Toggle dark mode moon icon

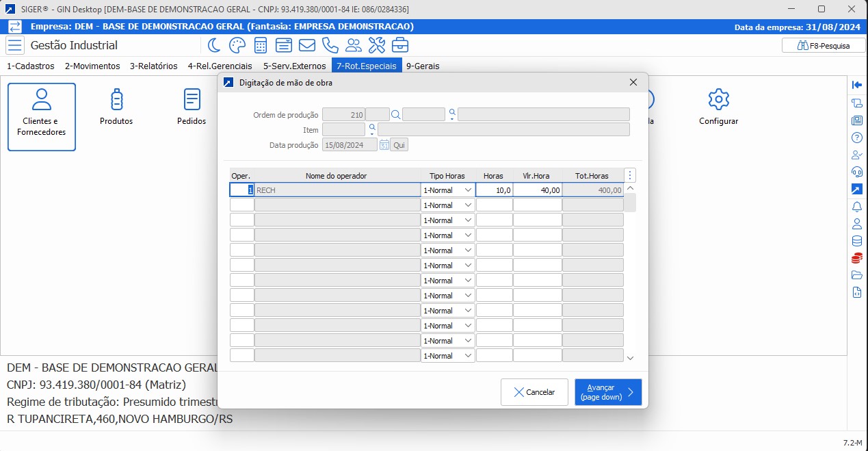pos(214,45)
